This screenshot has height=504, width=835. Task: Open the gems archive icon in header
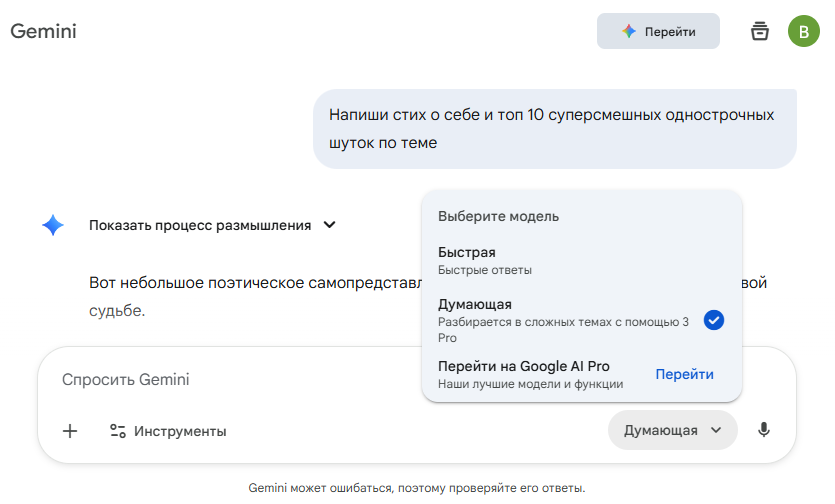click(x=760, y=31)
